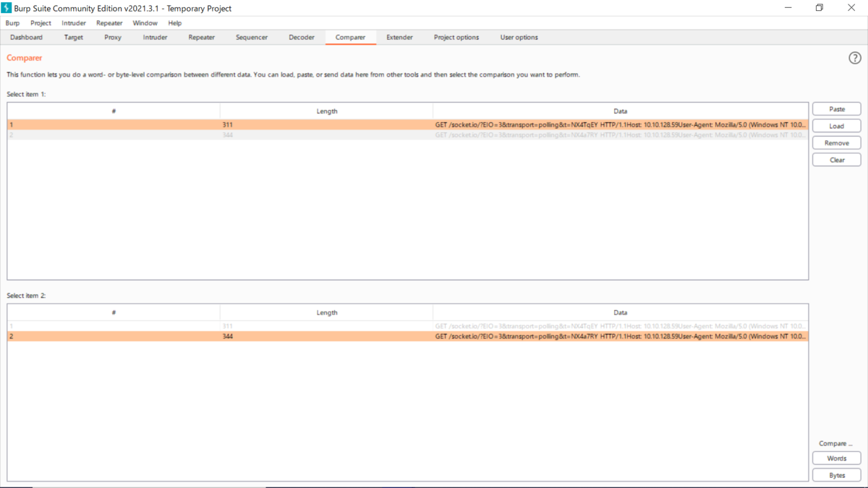Select row 2 with length 344 in item 1 table
The width and height of the screenshot is (868, 488).
[x=408, y=135]
